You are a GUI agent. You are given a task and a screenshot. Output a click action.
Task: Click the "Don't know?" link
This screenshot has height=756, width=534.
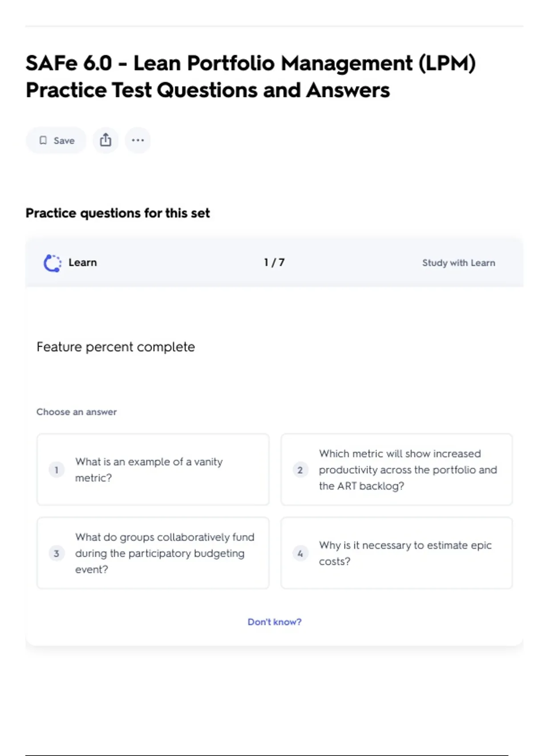[274, 622]
